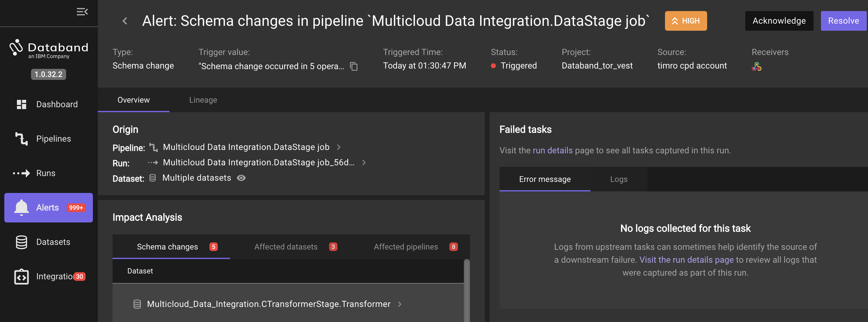Click the database icon on Transformer row

click(x=137, y=304)
